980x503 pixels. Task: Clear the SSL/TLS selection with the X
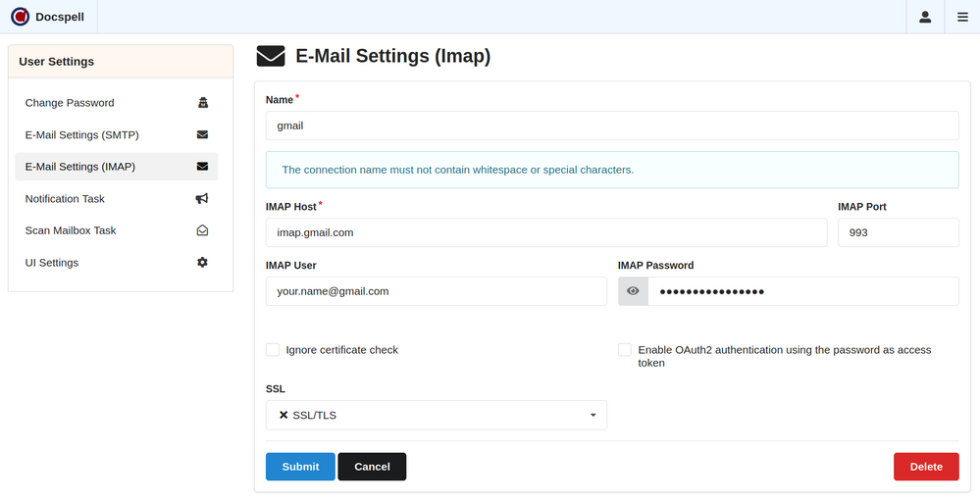[x=284, y=416]
